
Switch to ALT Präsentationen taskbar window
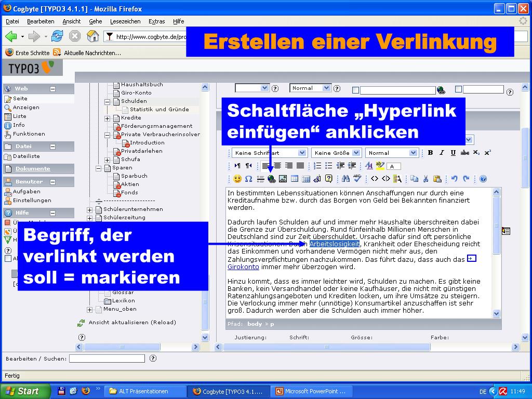pyautogui.click(x=145, y=391)
